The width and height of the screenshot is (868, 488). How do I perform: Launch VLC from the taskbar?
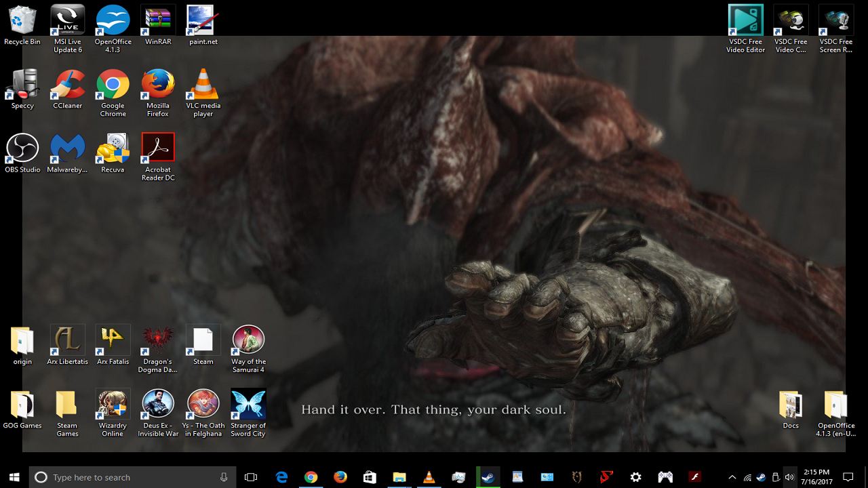click(x=429, y=477)
